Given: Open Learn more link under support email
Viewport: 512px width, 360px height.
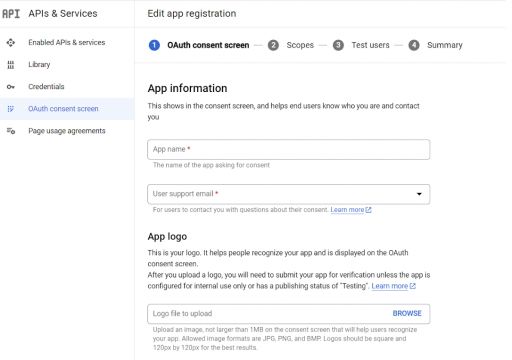Looking at the screenshot, I should 351,210.
